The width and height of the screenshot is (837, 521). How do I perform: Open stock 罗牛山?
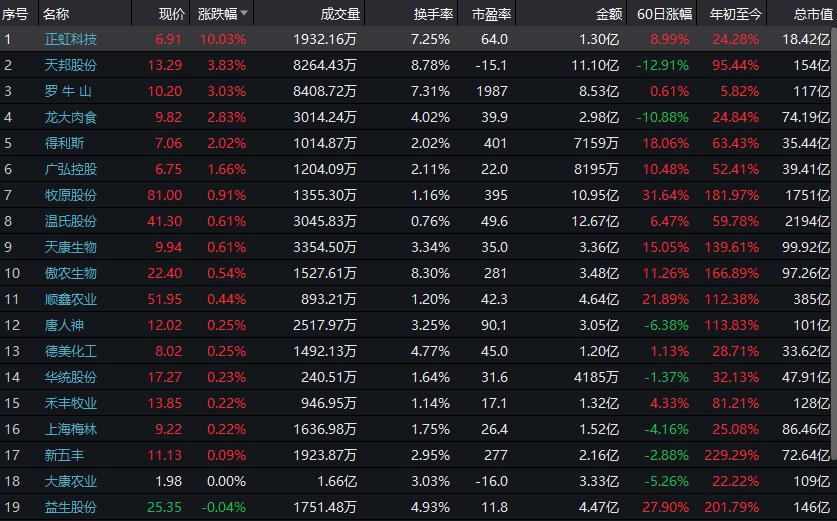68,91
